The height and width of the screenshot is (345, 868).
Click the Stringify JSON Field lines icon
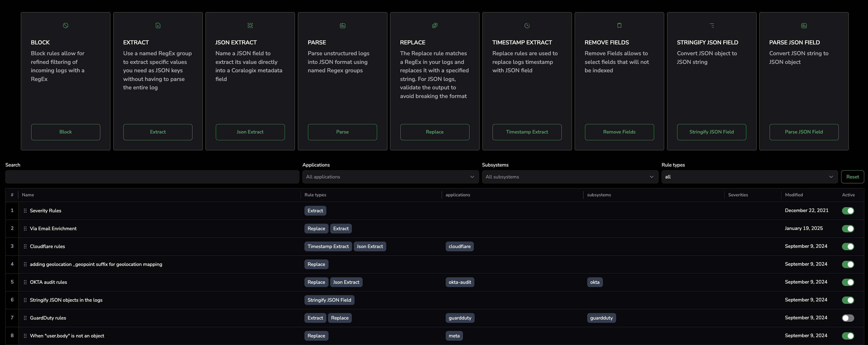pyautogui.click(x=712, y=25)
